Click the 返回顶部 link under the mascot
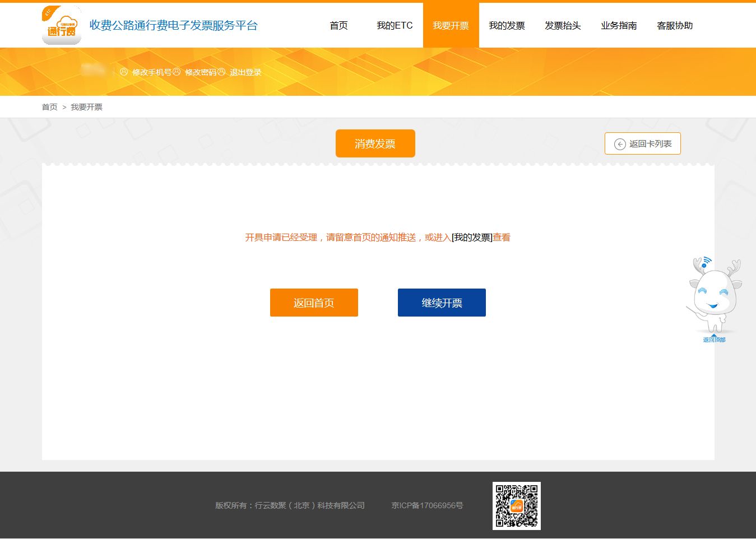 [714, 340]
